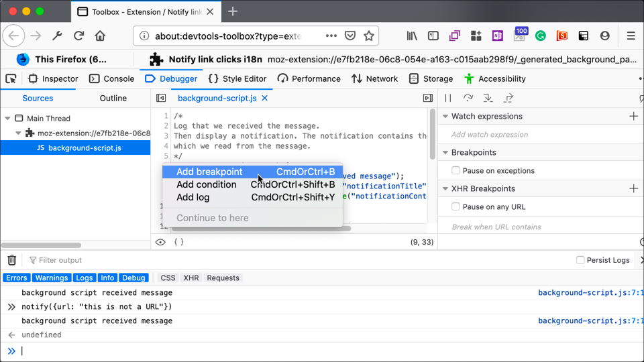Clear console output with trash icon
This screenshot has height=362, width=644.
pyautogui.click(x=12, y=260)
